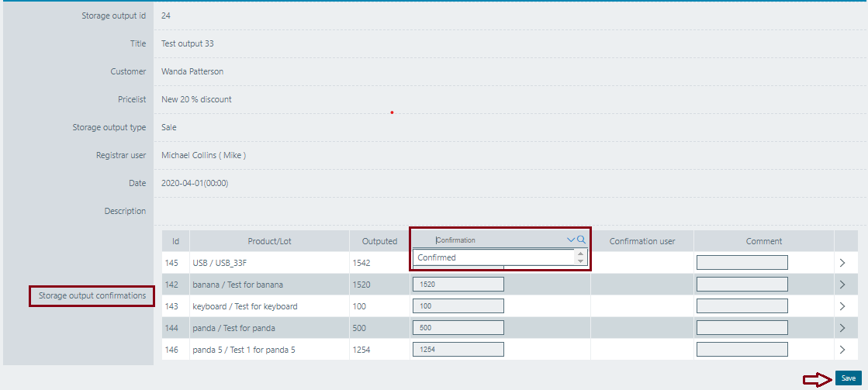Click confirmation quantity field showing 100
868x390 pixels.
(x=458, y=306)
